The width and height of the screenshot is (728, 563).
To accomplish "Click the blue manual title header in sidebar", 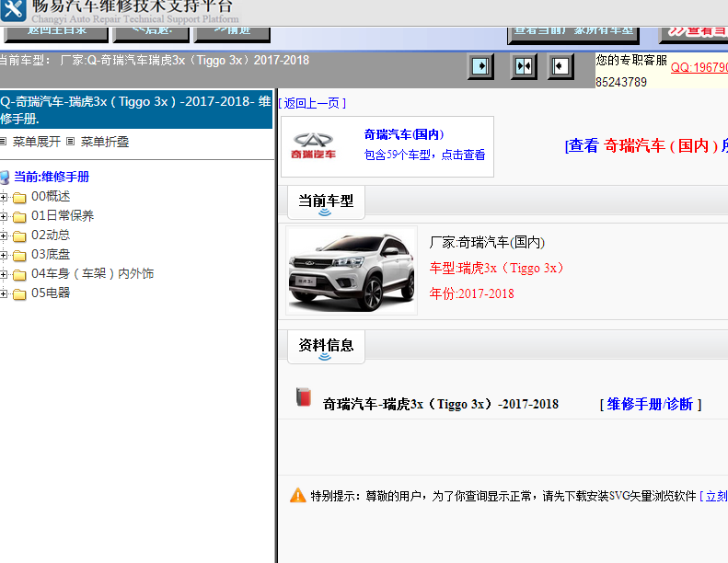I will pos(136,109).
